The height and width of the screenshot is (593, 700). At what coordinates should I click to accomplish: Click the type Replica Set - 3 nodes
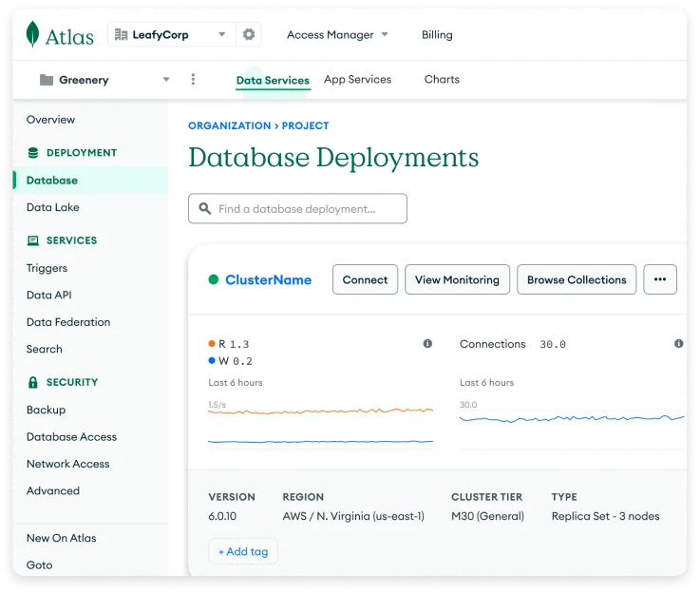click(x=605, y=516)
